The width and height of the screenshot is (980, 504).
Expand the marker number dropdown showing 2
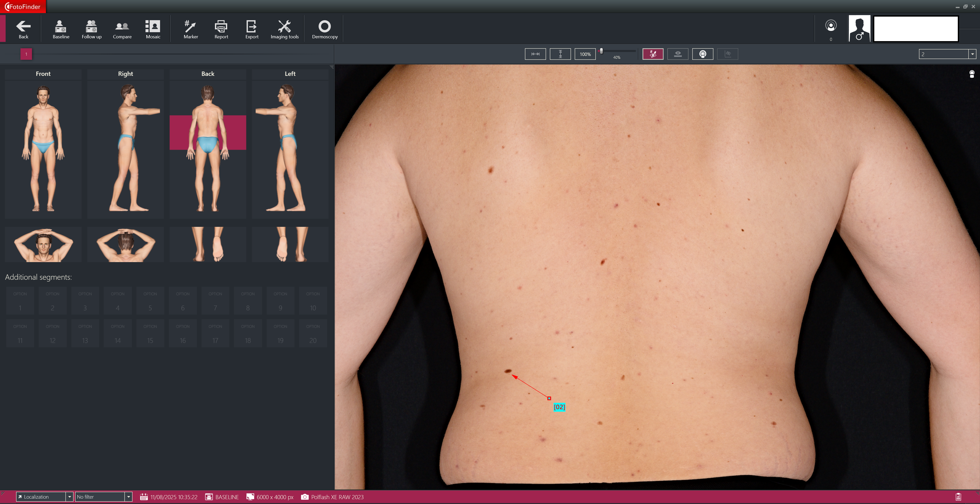coord(972,54)
